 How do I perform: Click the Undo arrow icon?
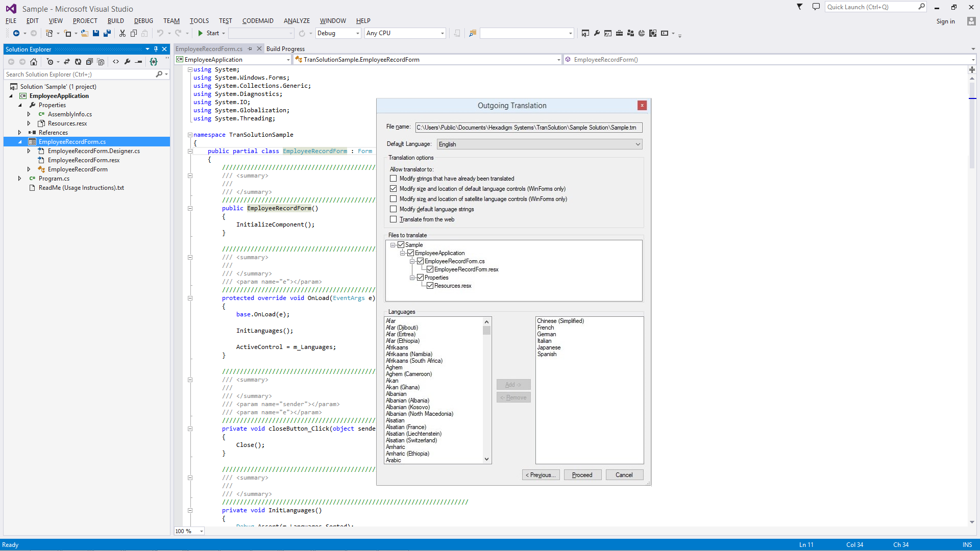[160, 33]
